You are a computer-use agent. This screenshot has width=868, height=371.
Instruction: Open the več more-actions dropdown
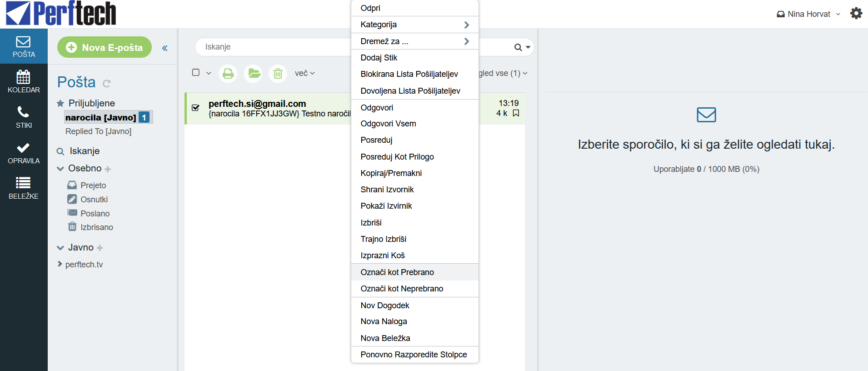304,73
